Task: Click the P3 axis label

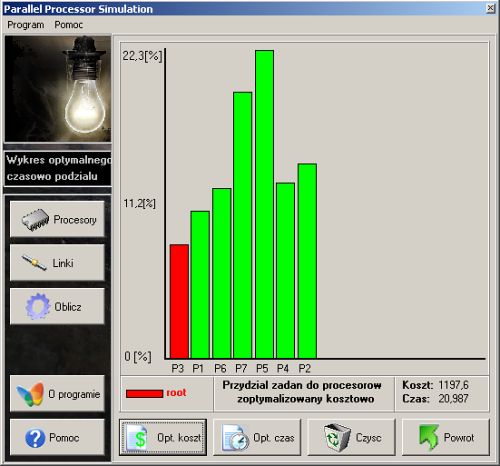Action: (x=177, y=368)
